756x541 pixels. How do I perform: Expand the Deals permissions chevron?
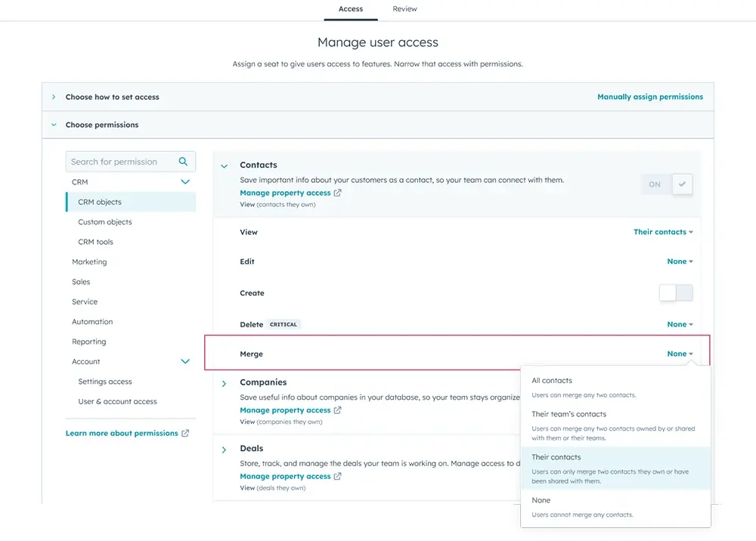pos(225,450)
